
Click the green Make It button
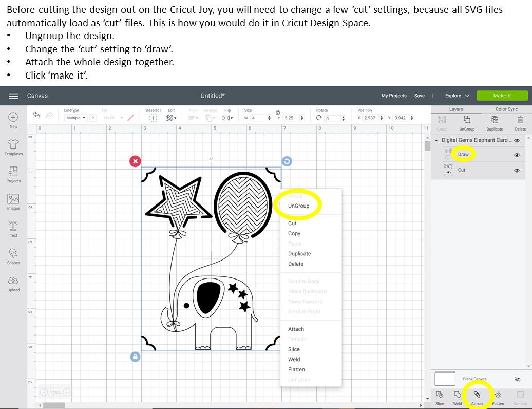[502, 96]
